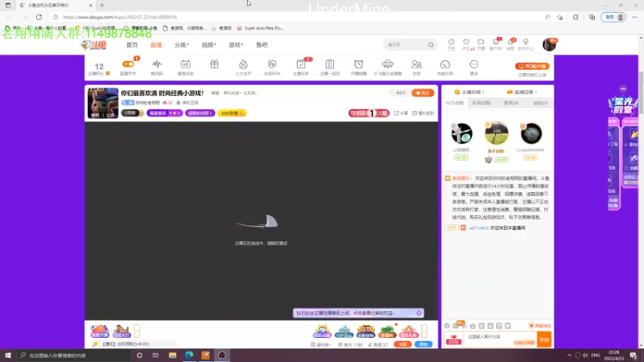Open Microsoft Edge from the taskbar
The width and height of the screenshot is (644, 362).
click(x=189, y=355)
